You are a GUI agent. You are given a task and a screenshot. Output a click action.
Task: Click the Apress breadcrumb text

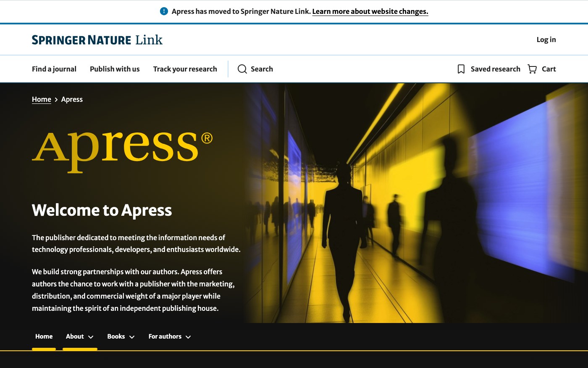[x=72, y=99]
